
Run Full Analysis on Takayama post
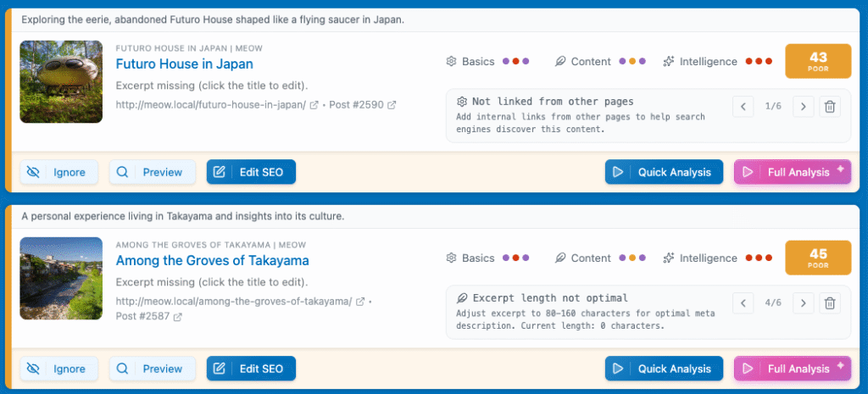coord(792,369)
